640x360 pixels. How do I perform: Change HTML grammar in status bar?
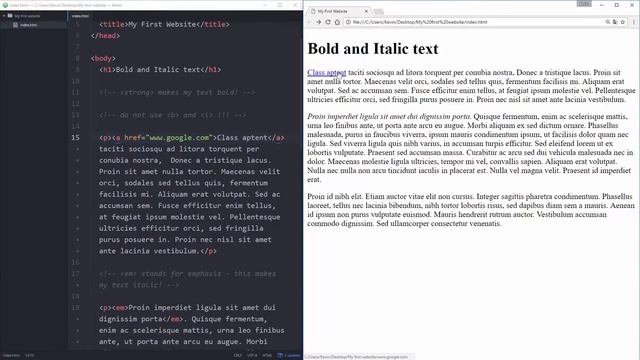(x=267, y=356)
